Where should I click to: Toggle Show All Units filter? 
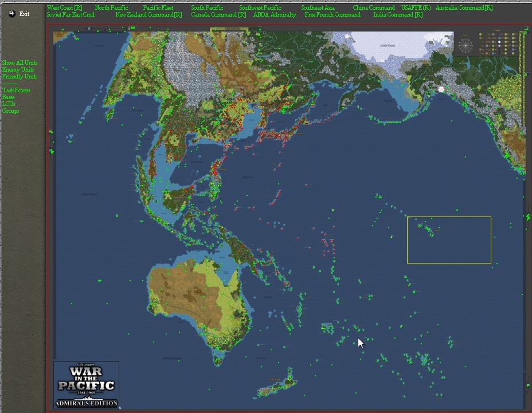[19, 63]
